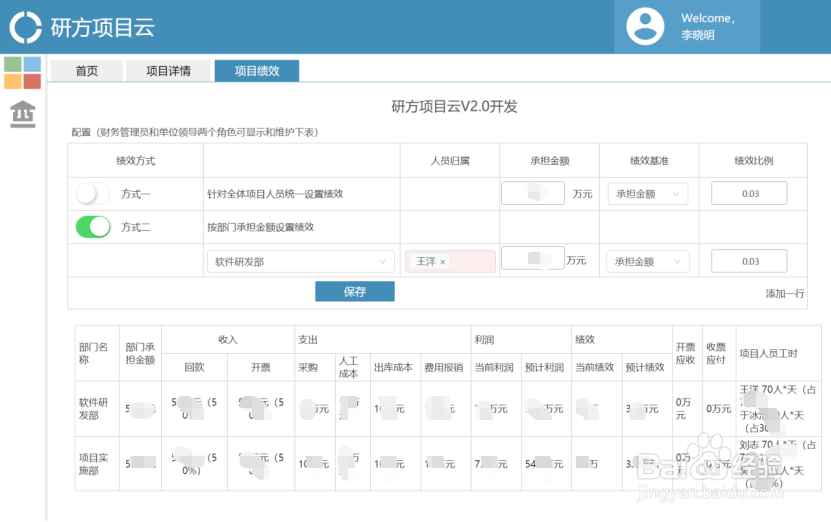The height and width of the screenshot is (522, 831).
Task: Click the 部门承担金额 header in summary table
Action: (x=140, y=353)
